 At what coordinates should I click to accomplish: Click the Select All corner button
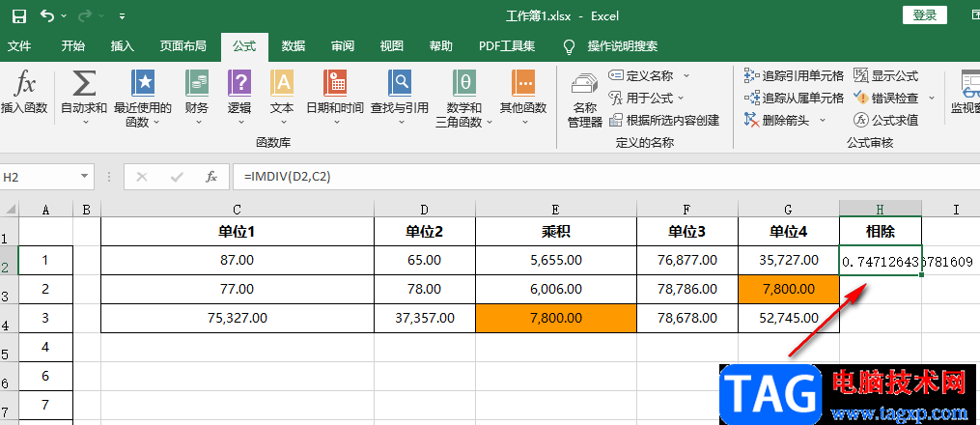tap(10, 210)
